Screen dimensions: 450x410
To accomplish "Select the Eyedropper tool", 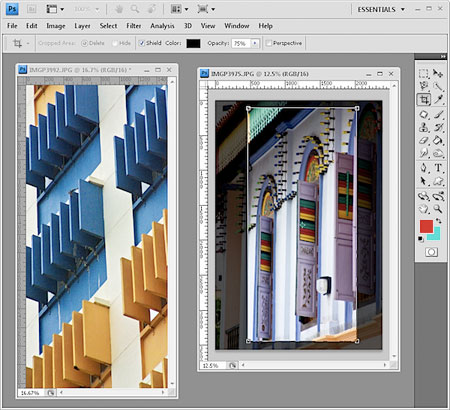I will coord(438,99).
